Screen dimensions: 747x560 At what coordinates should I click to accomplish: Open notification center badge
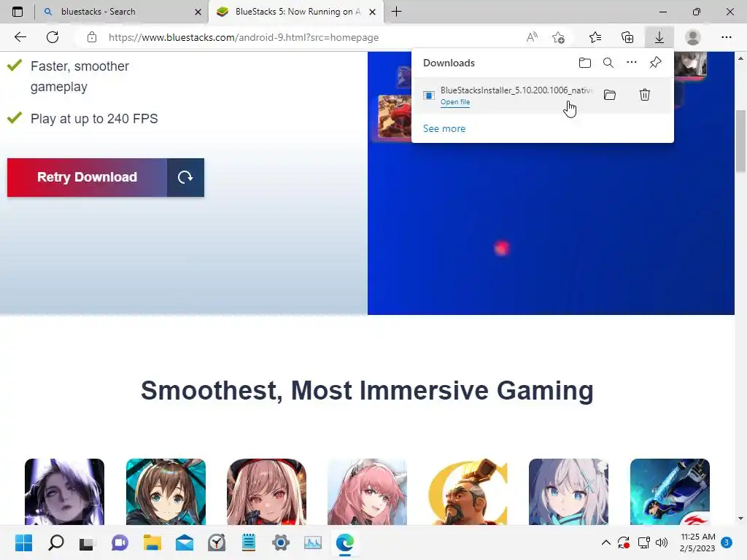(726, 542)
